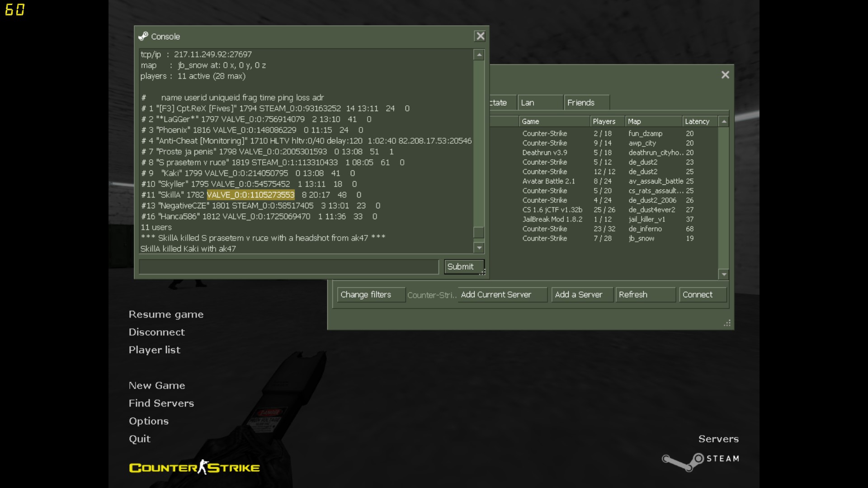Open the Change filters panel

pos(371,295)
